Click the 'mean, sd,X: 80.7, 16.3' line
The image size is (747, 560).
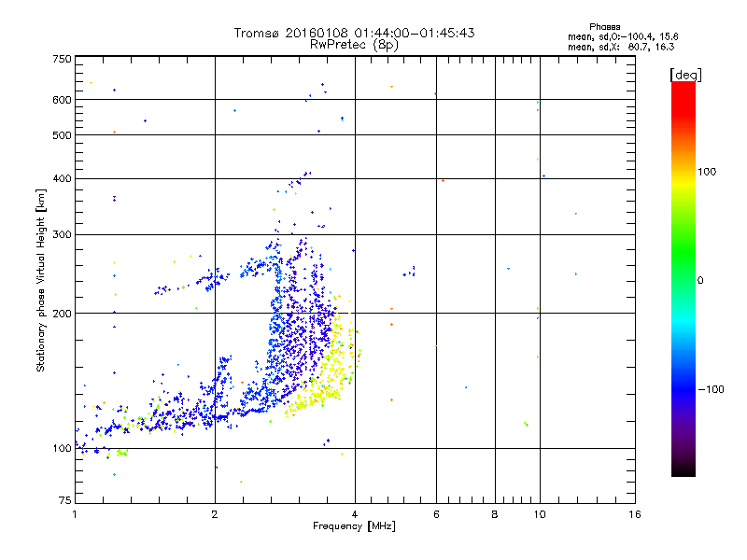coord(621,47)
